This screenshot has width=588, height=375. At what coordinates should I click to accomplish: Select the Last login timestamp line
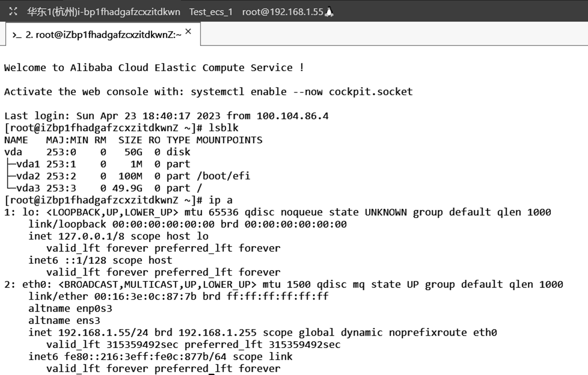(165, 116)
